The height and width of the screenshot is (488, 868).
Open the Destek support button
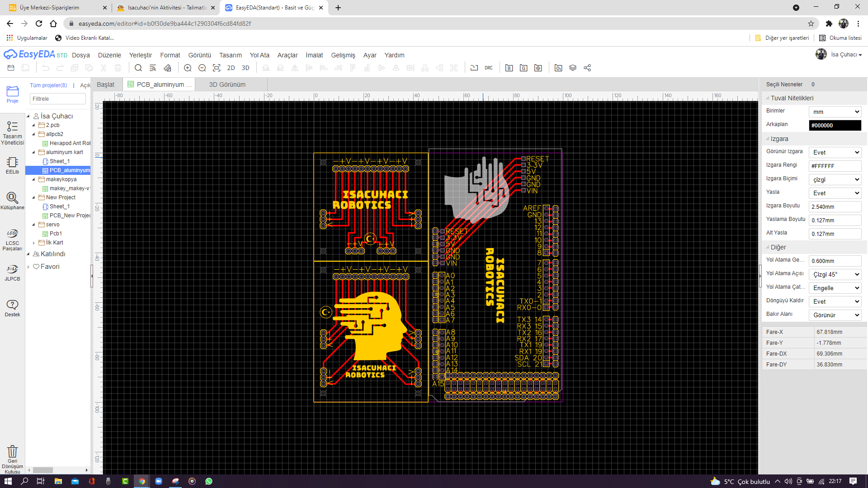(x=12, y=307)
